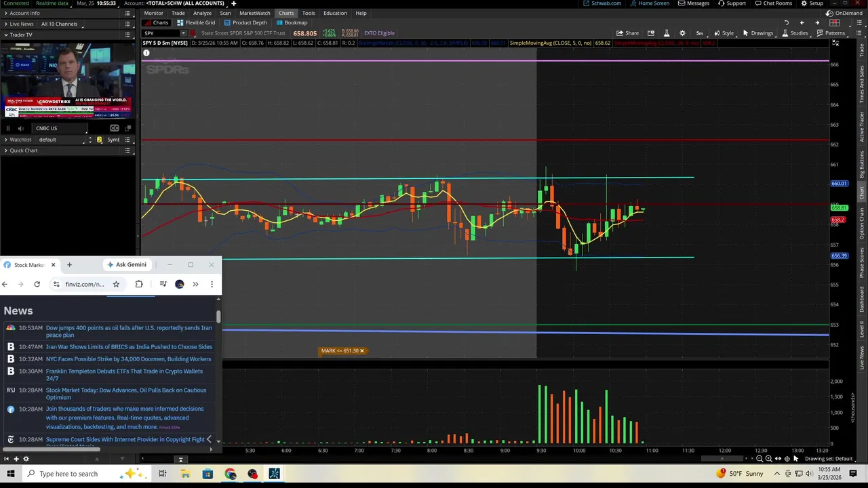Open the Drawings tools menu
This screenshot has width=868, height=488.
(757, 33)
